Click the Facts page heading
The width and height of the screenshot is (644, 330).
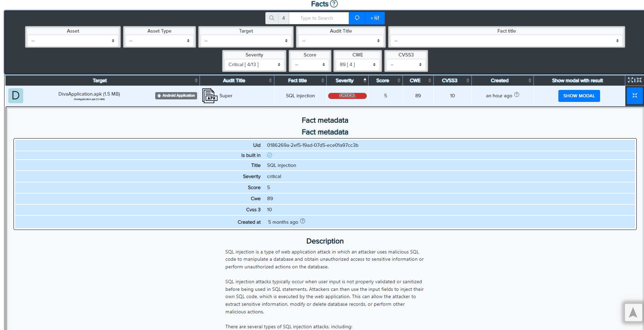click(319, 4)
